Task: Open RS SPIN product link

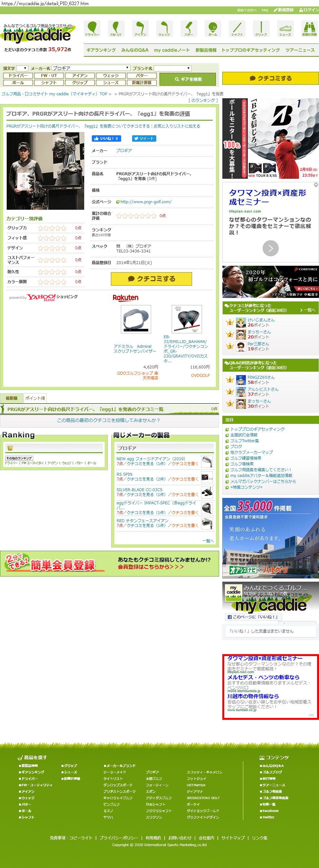Action: (x=124, y=474)
